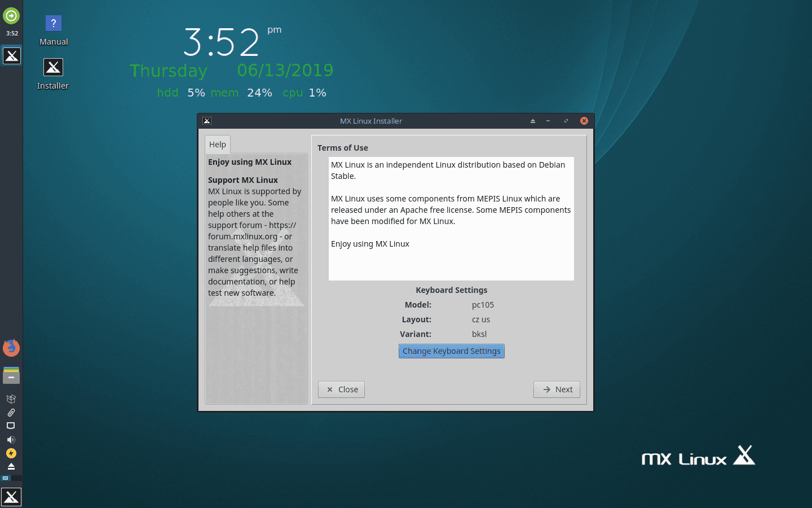Maximize the MX Linux Installer window

(x=566, y=121)
